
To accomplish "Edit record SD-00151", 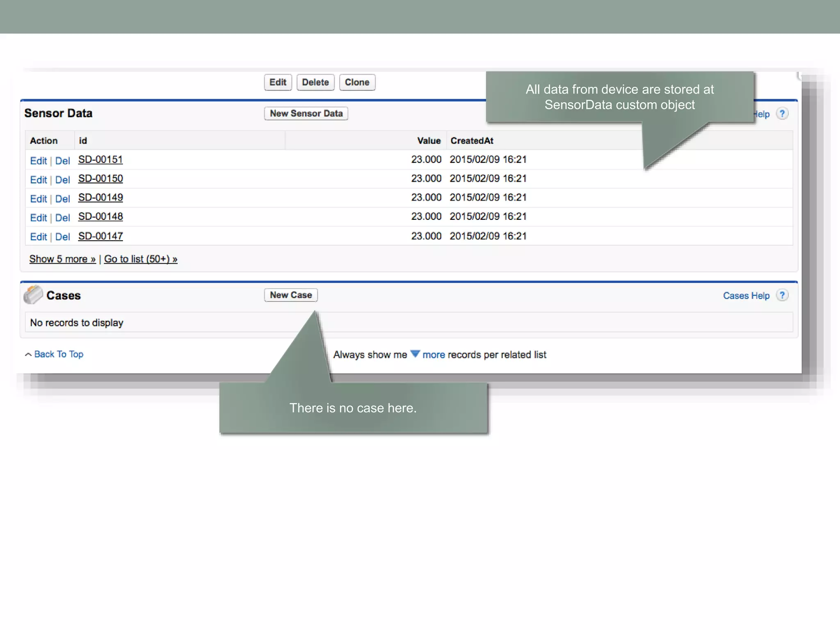I will 39,161.
